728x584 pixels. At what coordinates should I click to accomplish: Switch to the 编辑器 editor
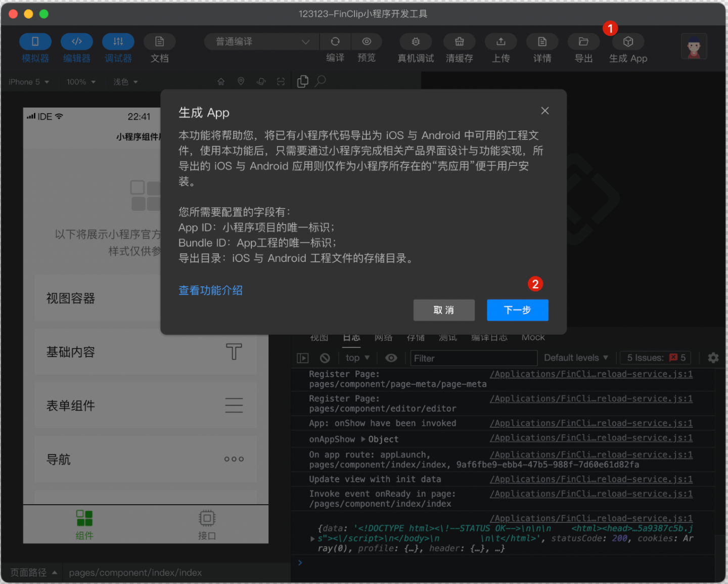(76, 48)
